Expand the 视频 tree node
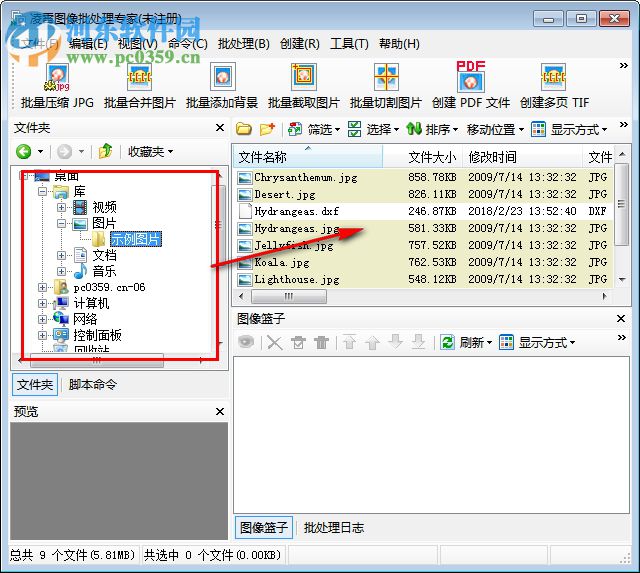Image resolution: width=640 pixels, height=573 pixels. click(61, 207)
